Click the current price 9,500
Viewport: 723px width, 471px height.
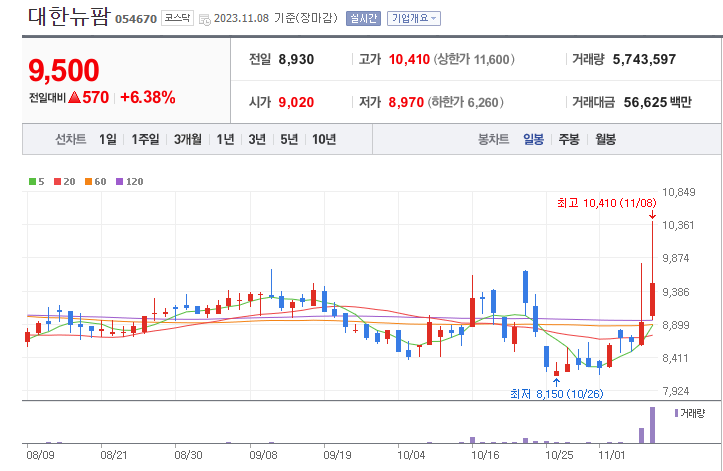[64, 71]
